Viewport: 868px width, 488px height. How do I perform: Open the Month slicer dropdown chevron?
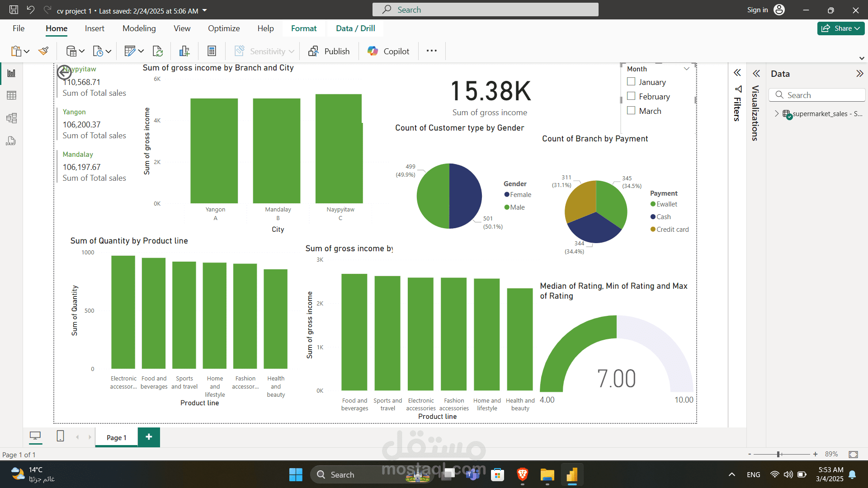point(686,69)
